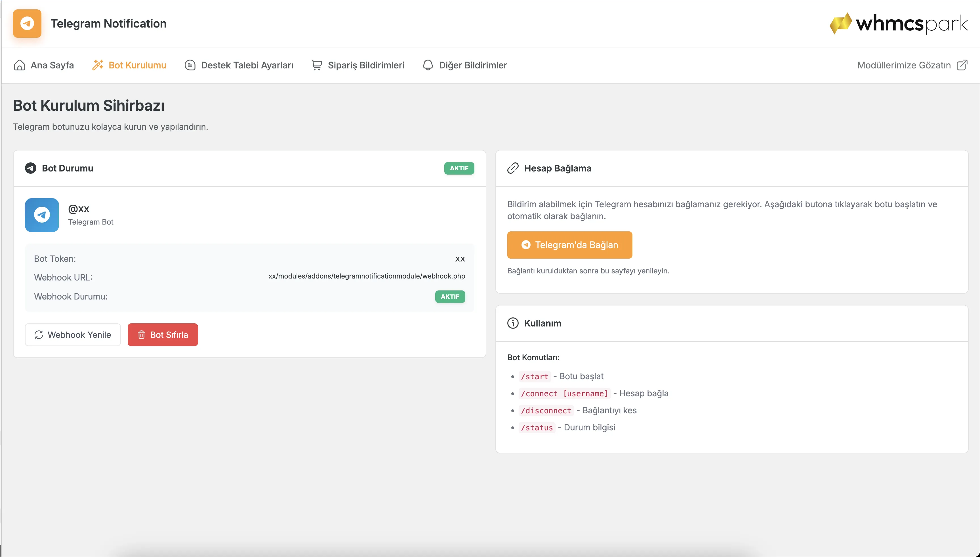Click the webhook.php URL text
Viewport: 980px width, 557px height.
click(x=367, y=276)
